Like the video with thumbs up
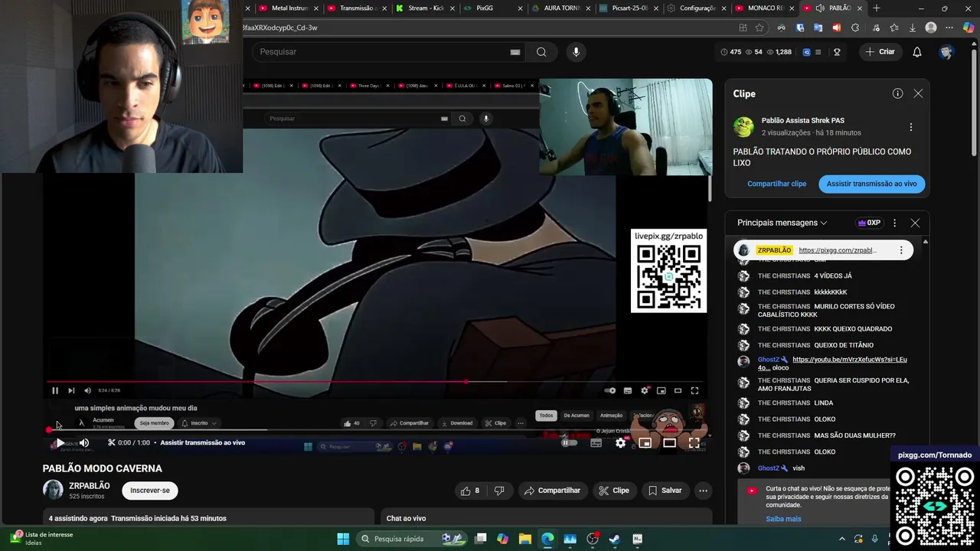Image resolution: width=980 pixels, height=551 pixels. 471,491
